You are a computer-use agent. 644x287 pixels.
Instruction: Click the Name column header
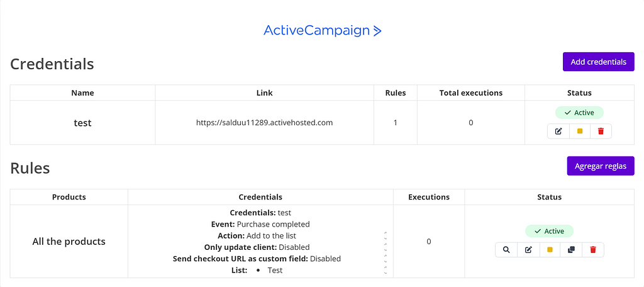point(82,93)
